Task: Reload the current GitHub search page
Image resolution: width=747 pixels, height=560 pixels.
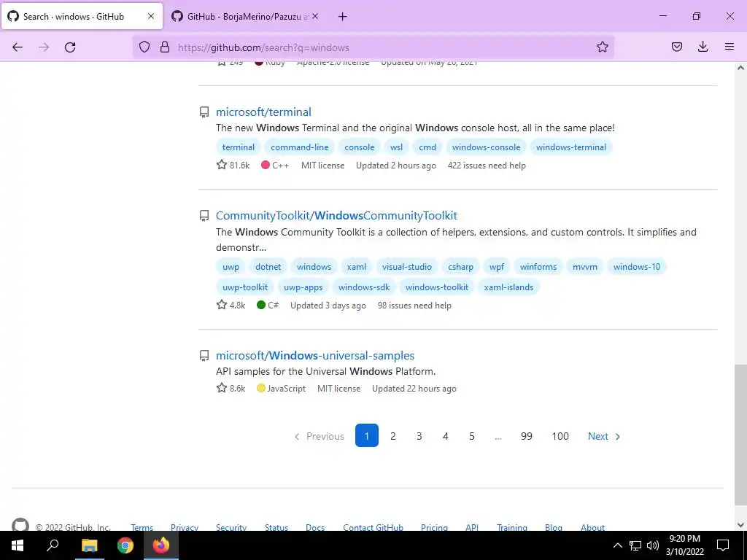Action: 70,47
